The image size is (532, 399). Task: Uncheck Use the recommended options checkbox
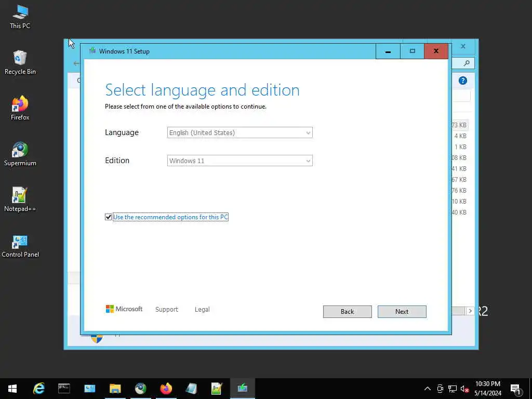(x=108, y=217)
